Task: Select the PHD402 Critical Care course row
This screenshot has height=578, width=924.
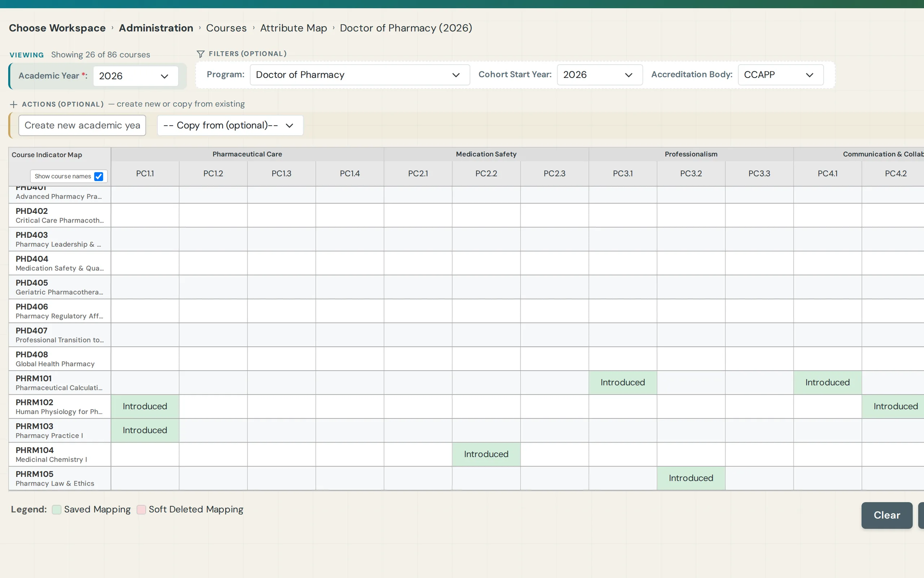Action: (x=60, y=215)
